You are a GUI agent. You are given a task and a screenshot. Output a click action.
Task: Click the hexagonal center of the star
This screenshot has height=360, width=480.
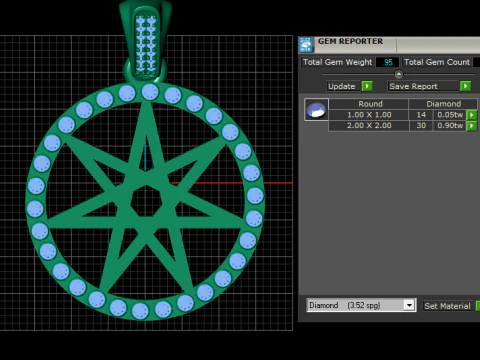pos(146,201)
